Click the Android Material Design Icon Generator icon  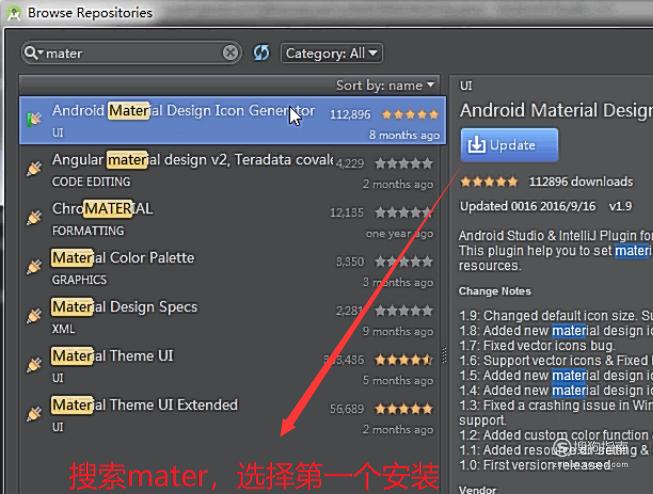35,119
